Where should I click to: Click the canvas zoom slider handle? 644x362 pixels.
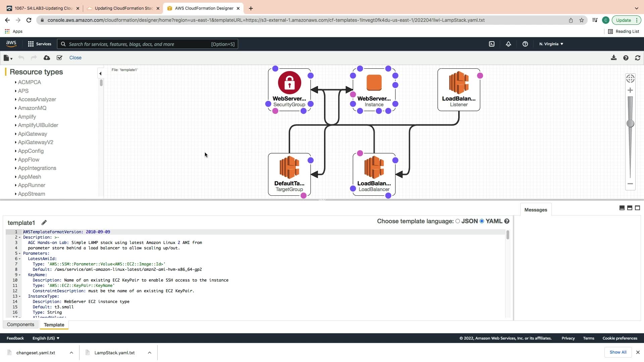tap(630, 123)
